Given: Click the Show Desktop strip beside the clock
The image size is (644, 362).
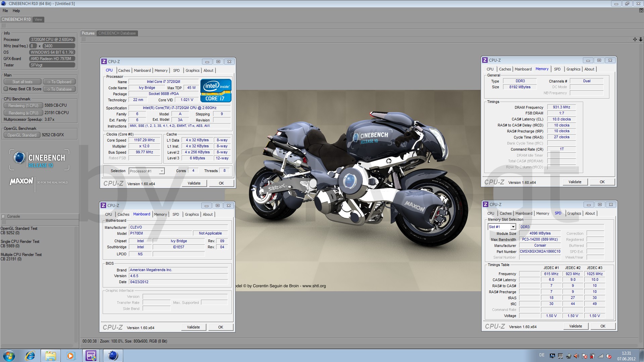Looking at the screenshot, I should point(642,356).
